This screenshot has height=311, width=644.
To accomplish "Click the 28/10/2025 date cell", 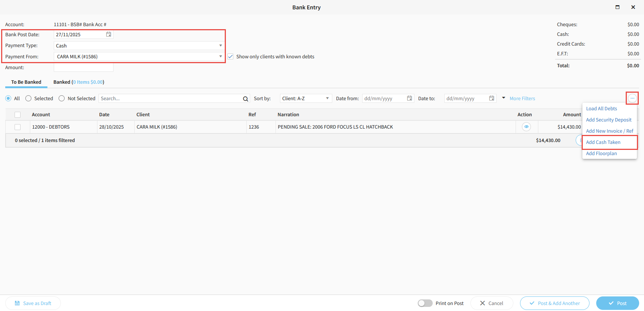I will coord(116,127).
